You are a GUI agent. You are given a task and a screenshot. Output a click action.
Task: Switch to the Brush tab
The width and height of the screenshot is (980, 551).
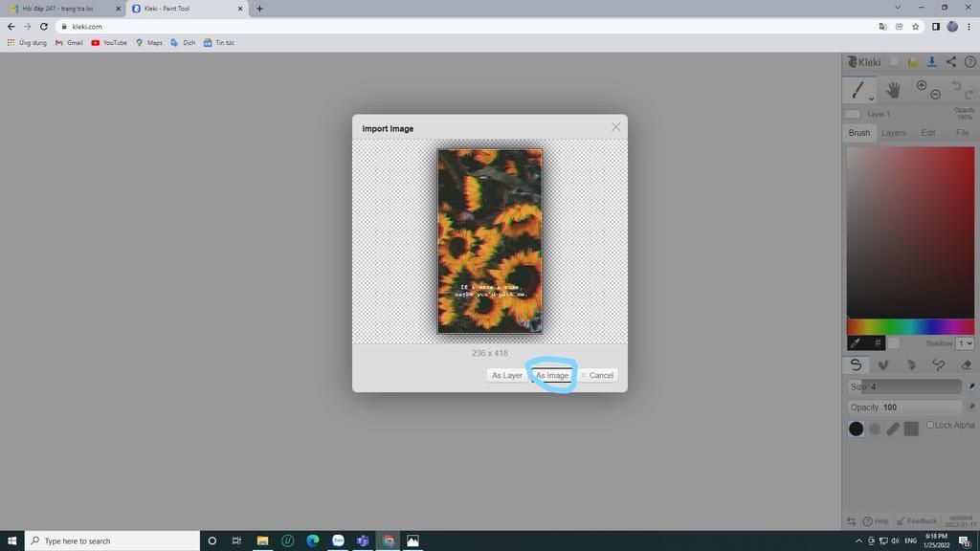point(858,132)
